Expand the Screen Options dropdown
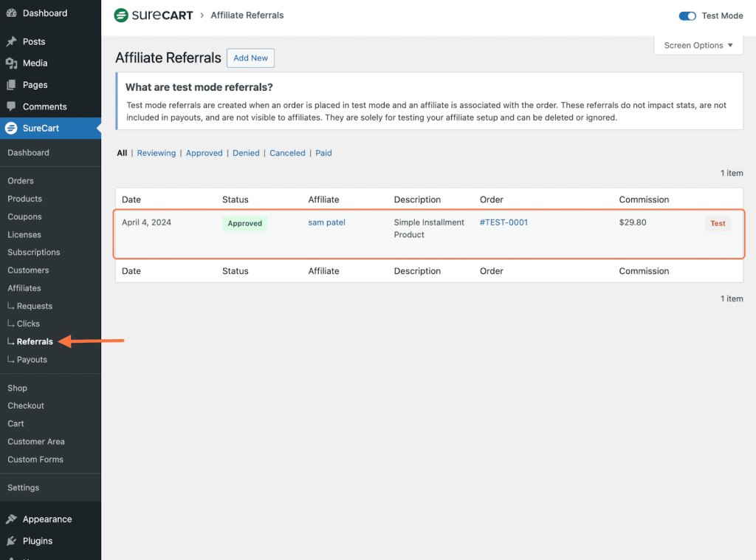Viewport: 756px width, 560px height. coord(698,45)
